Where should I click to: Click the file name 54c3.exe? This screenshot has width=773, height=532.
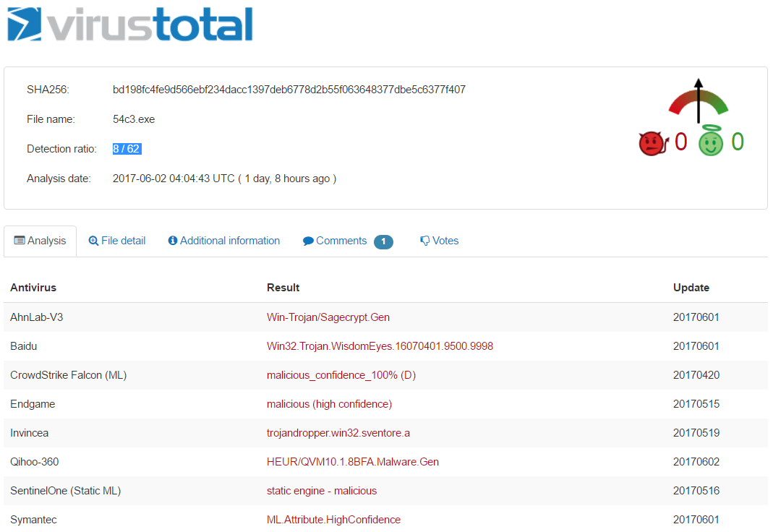click(x=134, y=119)
